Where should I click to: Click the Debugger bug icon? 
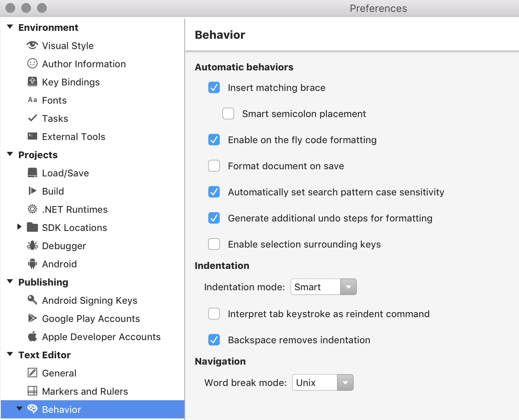click(x=32, y=245)
